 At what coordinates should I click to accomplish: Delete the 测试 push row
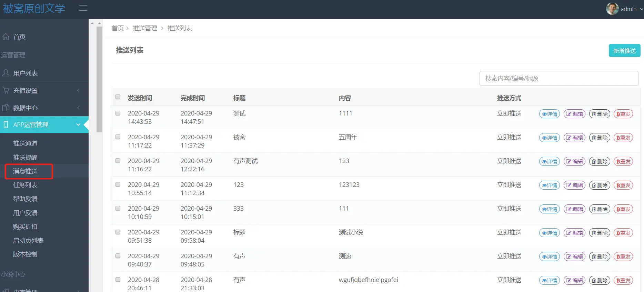[x=600, y=114]
